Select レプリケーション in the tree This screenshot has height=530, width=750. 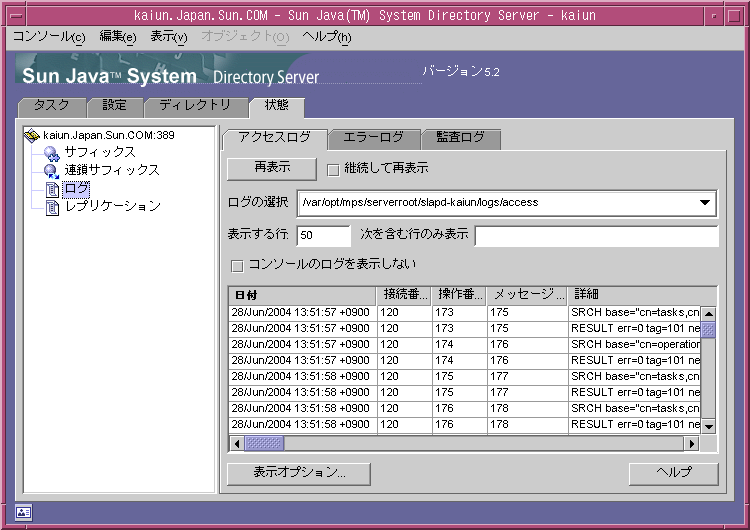tap(113, 207)
